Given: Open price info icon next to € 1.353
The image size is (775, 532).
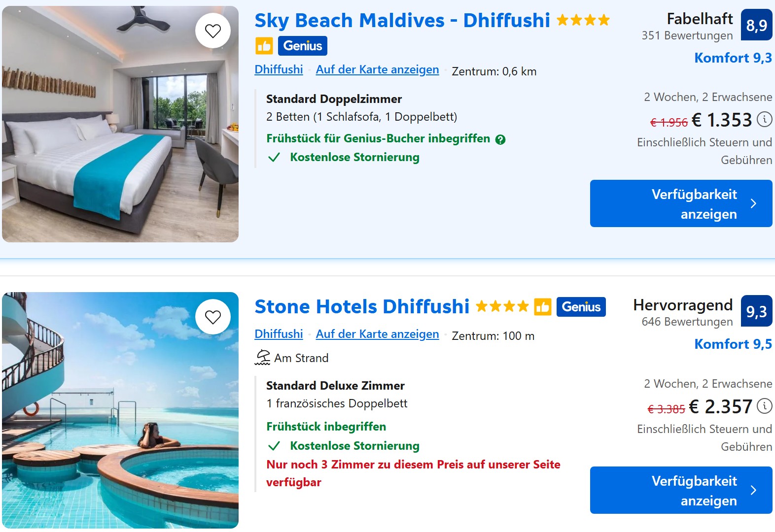Looking at the screenshot, I should click(x=765, y=119).
